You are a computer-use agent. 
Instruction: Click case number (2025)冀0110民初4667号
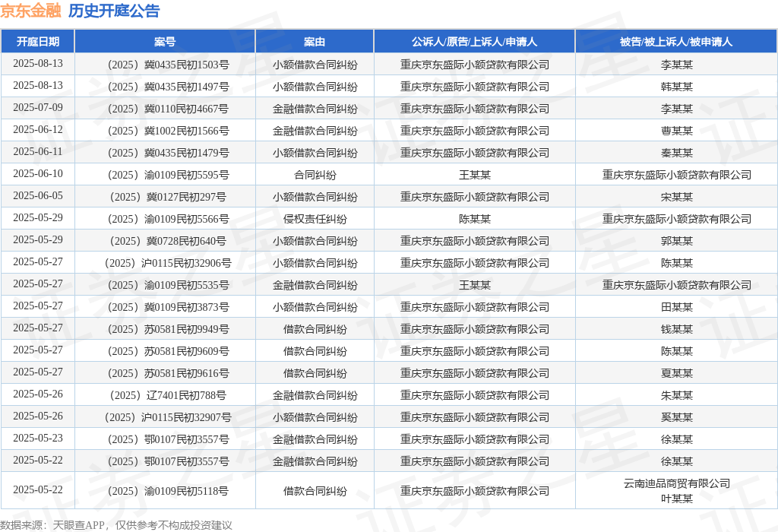[168, 109]
